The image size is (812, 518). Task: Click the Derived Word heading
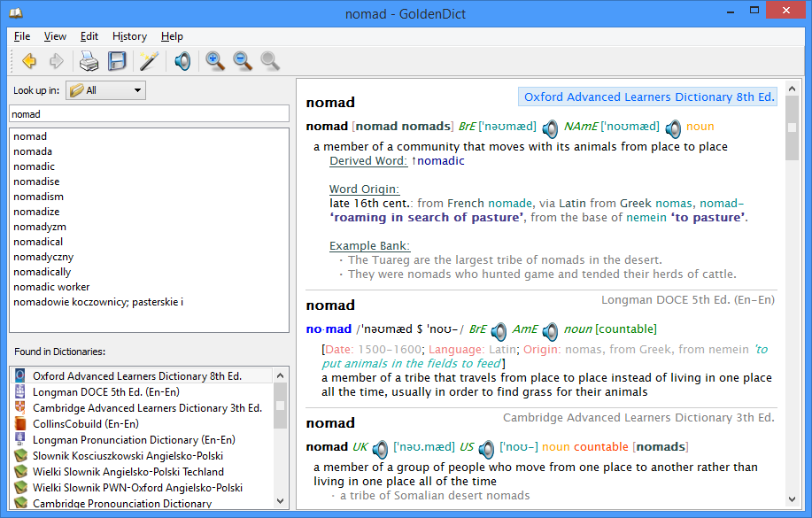coord(368,161)
